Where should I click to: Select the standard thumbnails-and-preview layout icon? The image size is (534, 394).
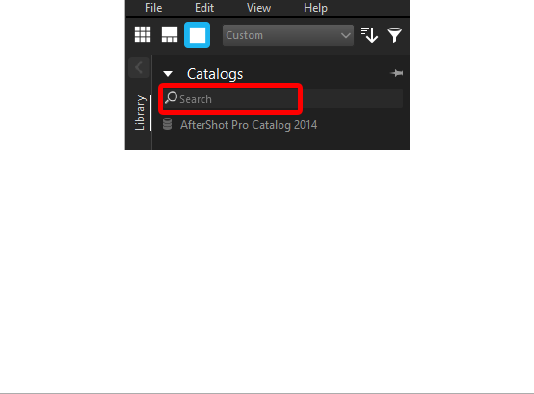pyautogui.click(x=169, y=35)
